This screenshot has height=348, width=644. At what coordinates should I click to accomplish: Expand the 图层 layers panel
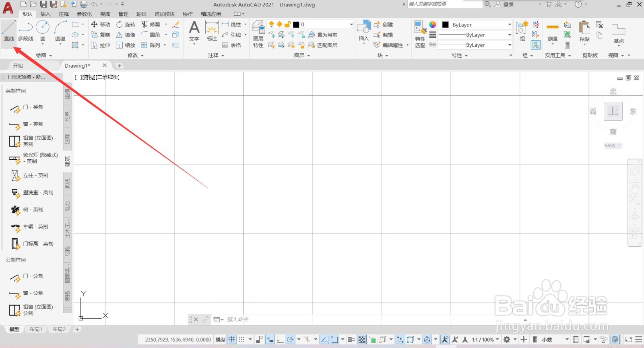click(302, 55)
